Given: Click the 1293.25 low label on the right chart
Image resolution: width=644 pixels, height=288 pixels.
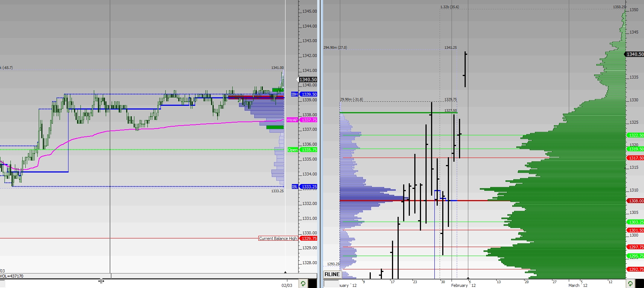Looking at the screenshot, I should 333,264.
